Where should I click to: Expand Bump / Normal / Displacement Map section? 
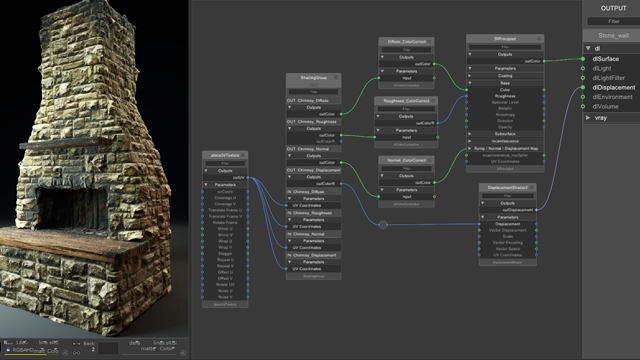point(470,149)
